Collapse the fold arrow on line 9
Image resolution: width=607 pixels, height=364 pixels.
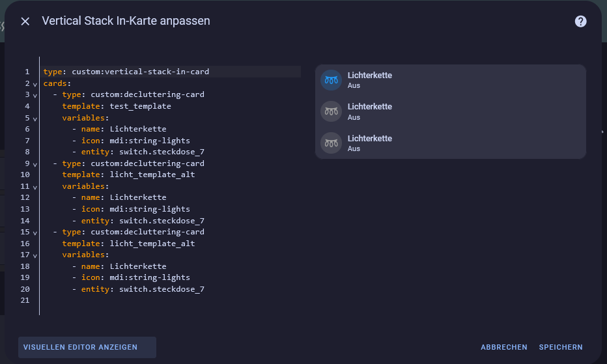35,164
